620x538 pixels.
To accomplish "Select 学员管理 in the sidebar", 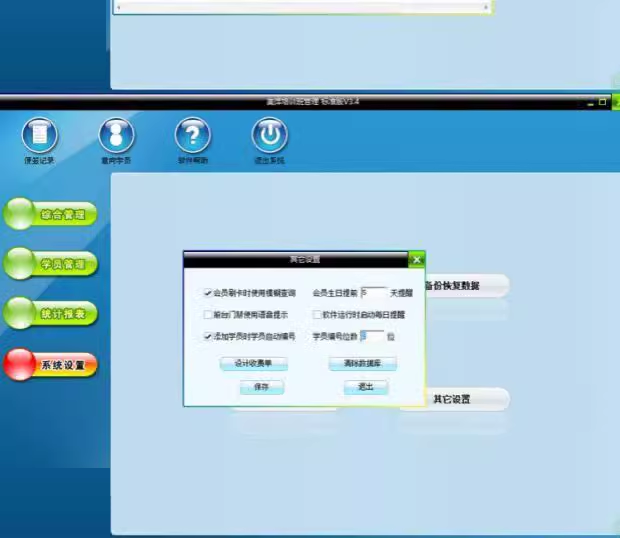I will click(x=50, y=264).
